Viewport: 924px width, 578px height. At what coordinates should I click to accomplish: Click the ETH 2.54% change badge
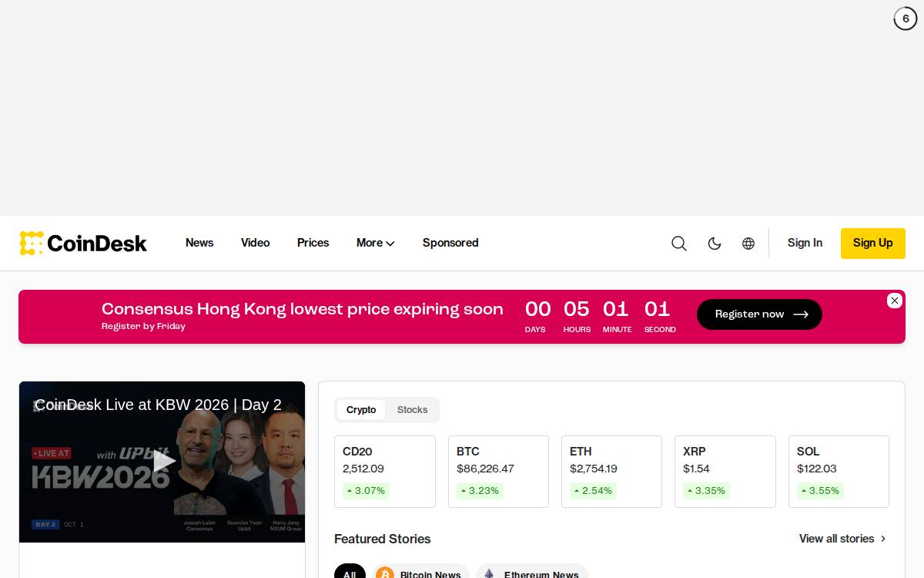click(593, 491)
